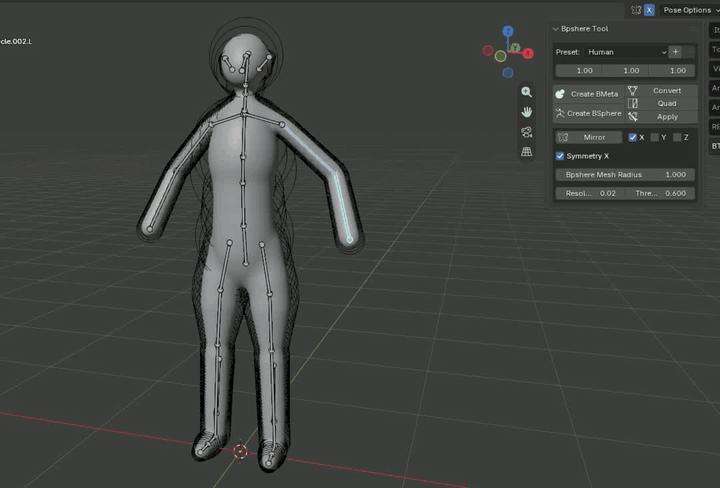Viewport: 720px width, 488px height.
Task: Click the figure icon beside Create BSphere
Action: (560, 113)
